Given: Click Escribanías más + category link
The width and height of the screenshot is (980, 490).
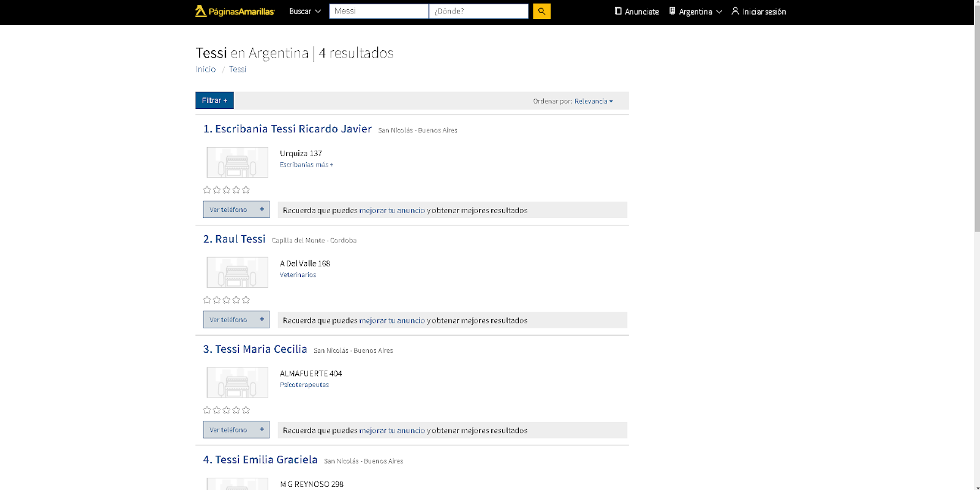Looking at the screenshot, I should tap(307, 165).
